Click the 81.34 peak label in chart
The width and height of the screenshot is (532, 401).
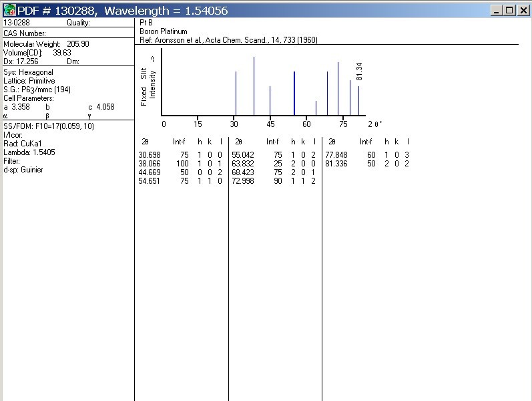359,72
